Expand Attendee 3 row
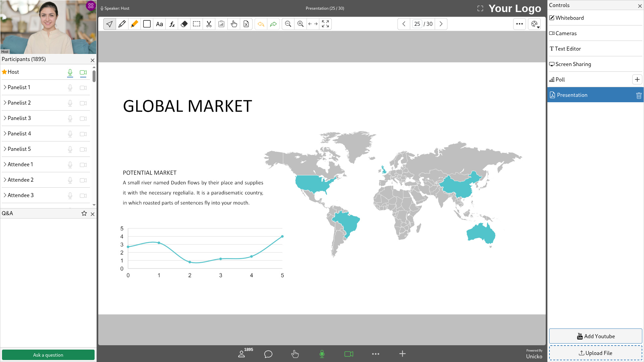 [5, 195]
